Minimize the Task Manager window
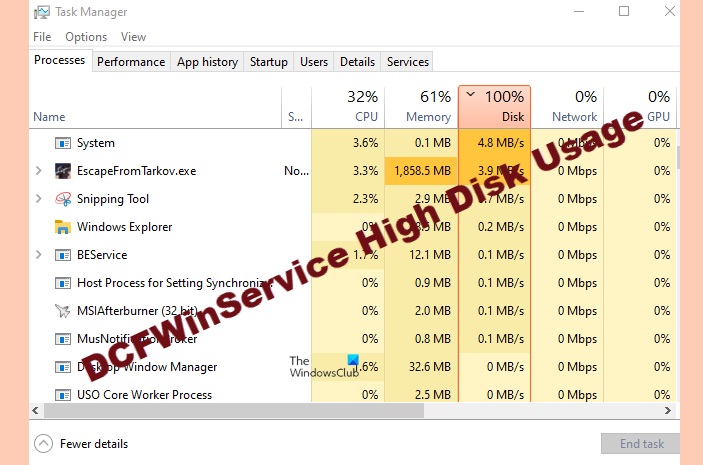The image size is (703, 465). (579, 11)
